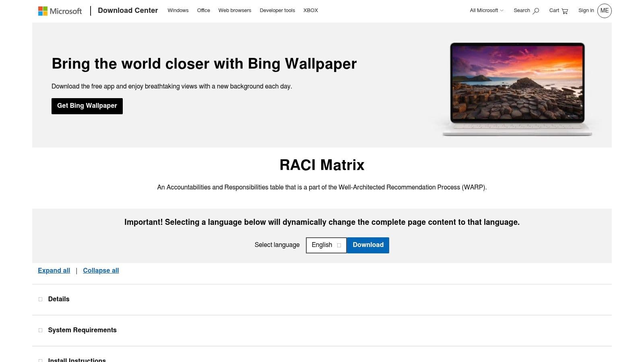Click the Collapse all link
This screenshot has height=362, width=644.
pos(101,271)
